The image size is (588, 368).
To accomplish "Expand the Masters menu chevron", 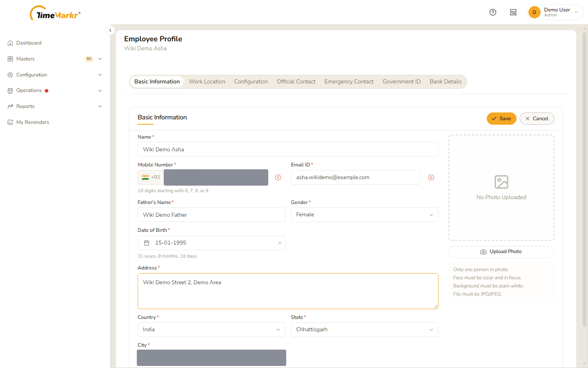I will coord(100,59).
